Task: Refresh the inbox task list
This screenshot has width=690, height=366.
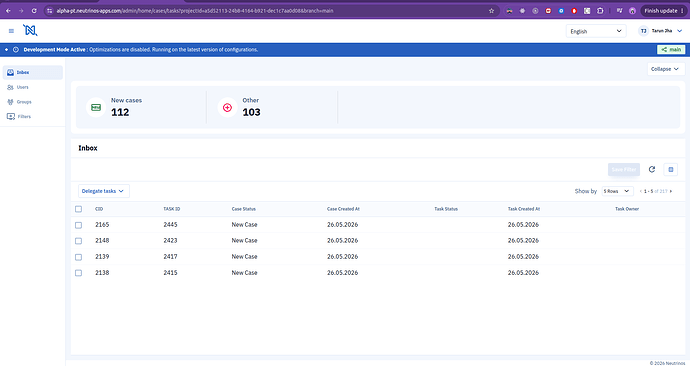Action: pos(652,169)
